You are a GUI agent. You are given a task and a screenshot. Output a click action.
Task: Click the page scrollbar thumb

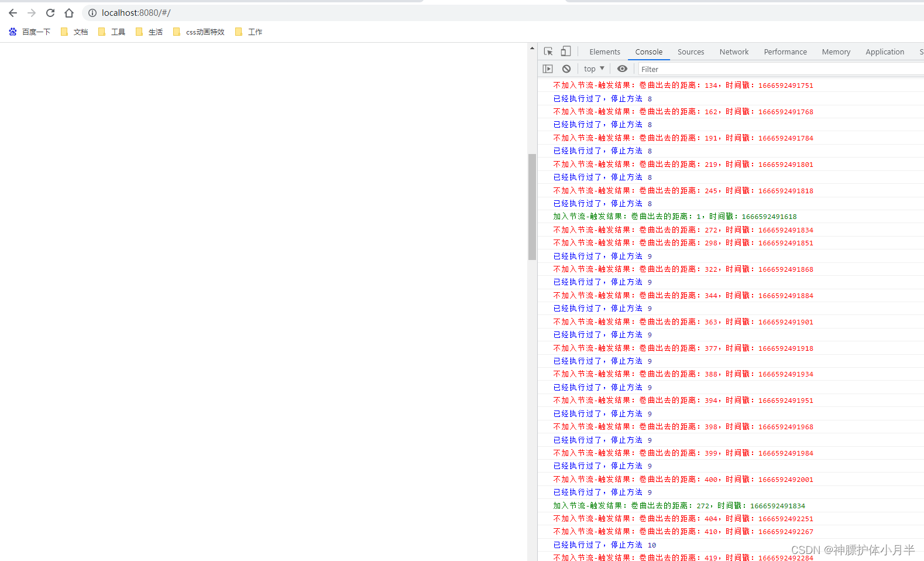pyautogui.click(x=532, y=207)
